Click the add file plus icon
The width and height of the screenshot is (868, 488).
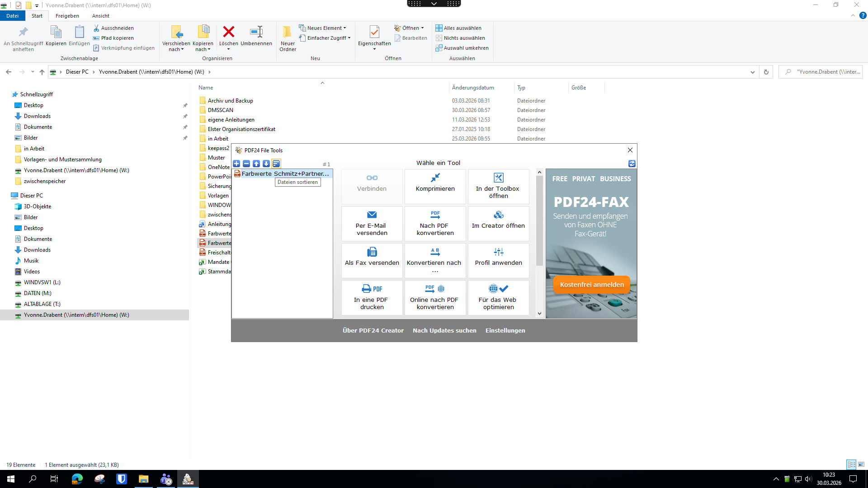pos(236,164)
